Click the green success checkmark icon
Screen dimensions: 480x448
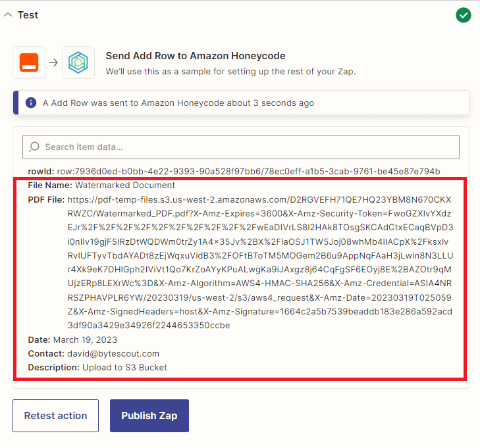[x=464, y=15]
